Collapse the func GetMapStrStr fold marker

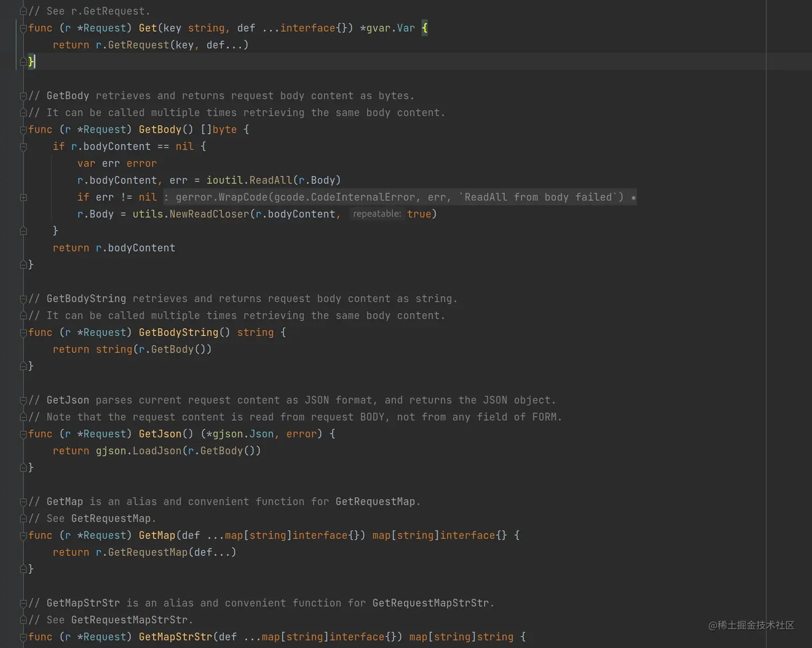point(23,637)
